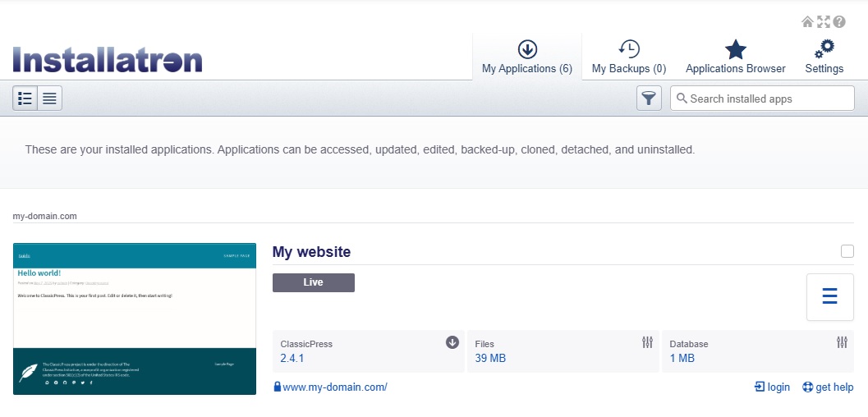Image resolution: width=868 pixels, height=417 pixels.
Task: Open the My website actions menu button
Action: coord(829,296)
